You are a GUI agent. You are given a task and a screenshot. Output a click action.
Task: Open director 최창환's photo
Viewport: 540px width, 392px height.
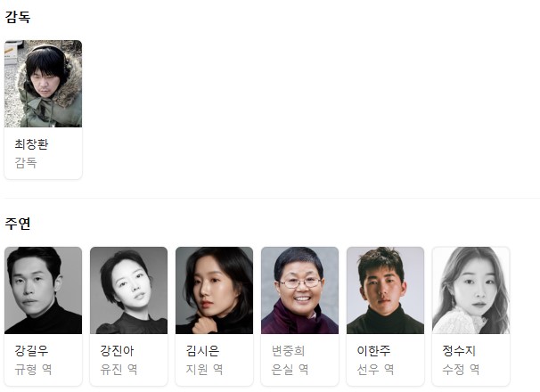(x=43, y=84)
